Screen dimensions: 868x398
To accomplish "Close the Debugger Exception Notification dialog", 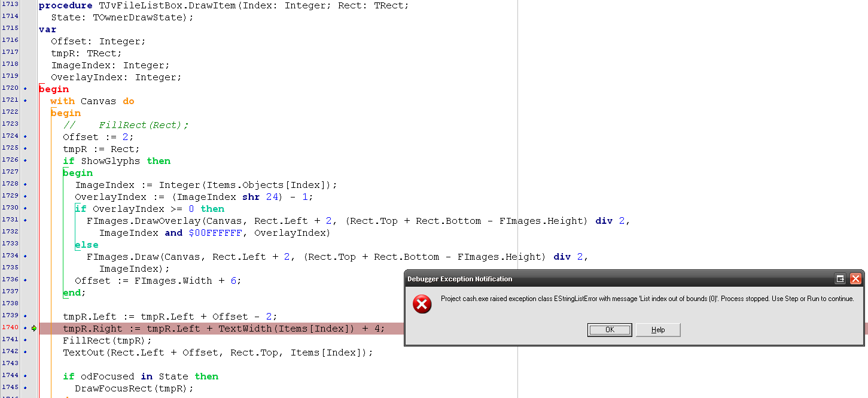I will [855, 278].
